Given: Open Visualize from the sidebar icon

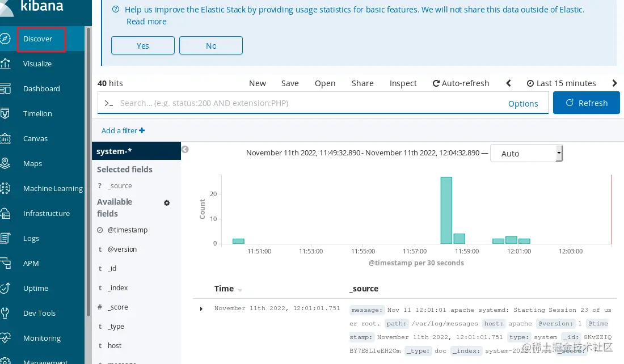Looking at the screenshot, I should click(5, 64).
